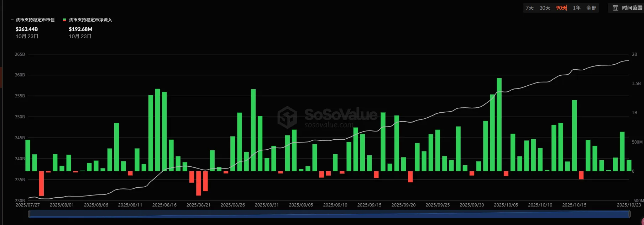
Task: Click the left handle of range slider
Action: point(29,214)
